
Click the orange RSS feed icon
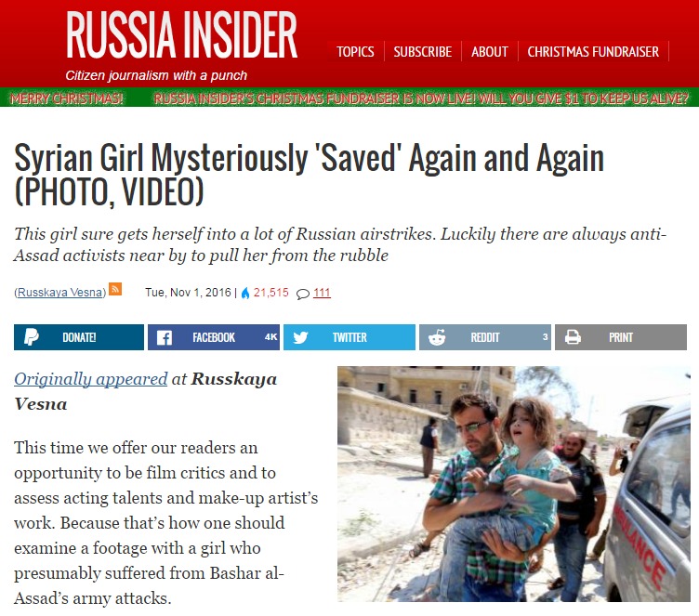115,289
